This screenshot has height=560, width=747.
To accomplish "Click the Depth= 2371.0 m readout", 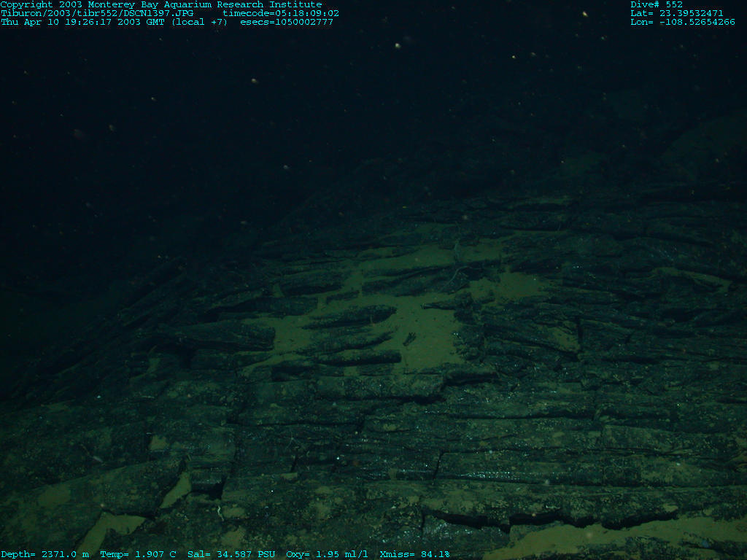I will point(44,554).
